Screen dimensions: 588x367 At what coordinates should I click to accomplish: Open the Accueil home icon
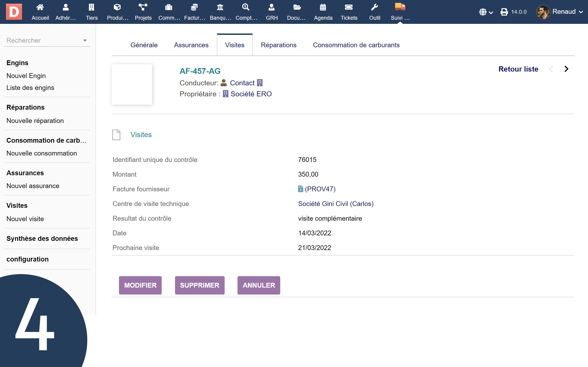40,7
